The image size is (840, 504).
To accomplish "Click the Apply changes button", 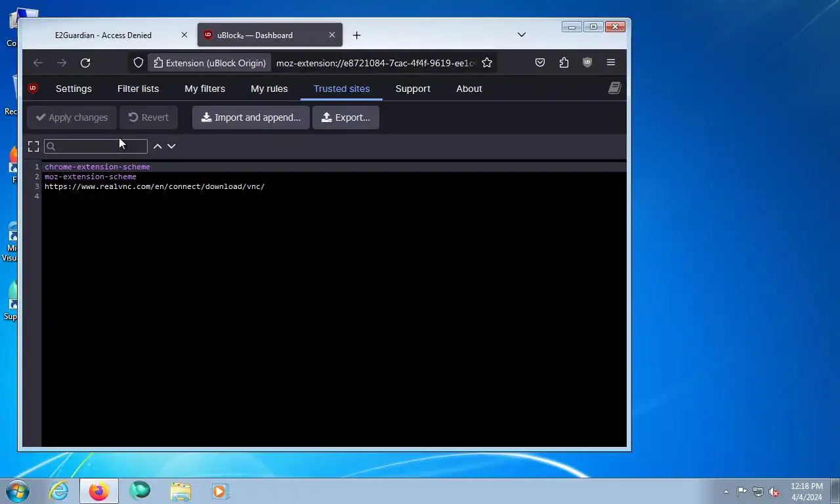I will click(x=72, y=117).
